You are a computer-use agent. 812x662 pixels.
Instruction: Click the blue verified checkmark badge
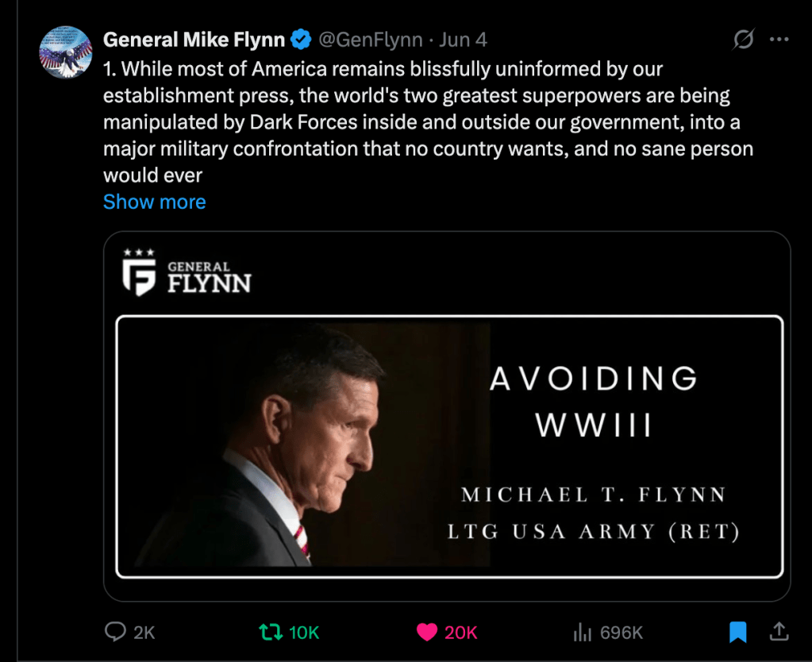pos(300,39)
